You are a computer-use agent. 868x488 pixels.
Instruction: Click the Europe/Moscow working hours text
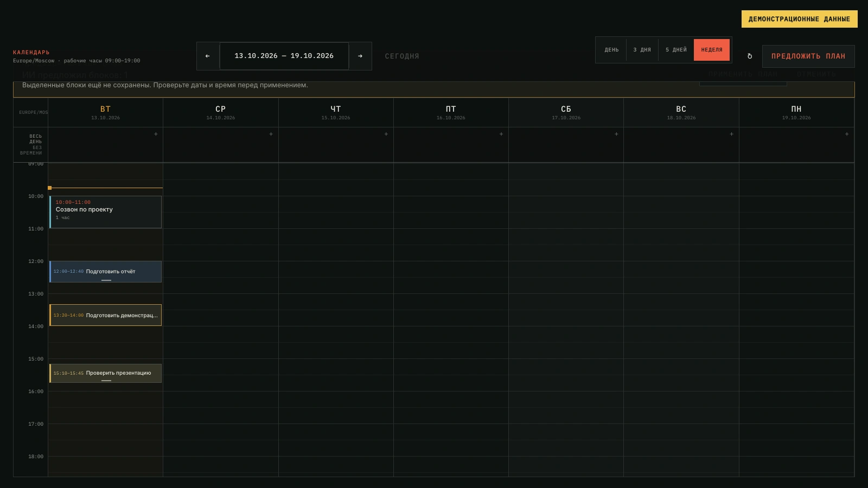(x=76, y=61)
